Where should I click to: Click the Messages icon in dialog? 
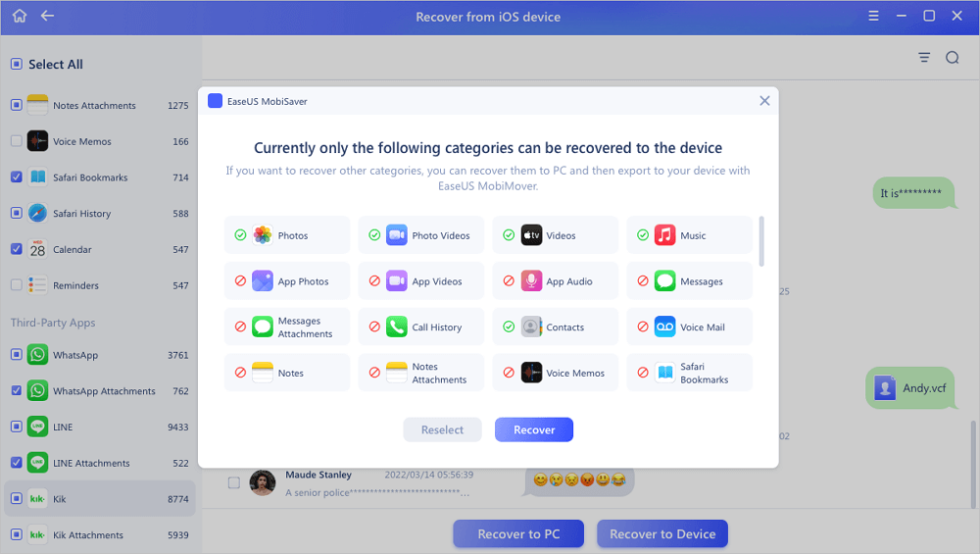[x=665, y=280]
